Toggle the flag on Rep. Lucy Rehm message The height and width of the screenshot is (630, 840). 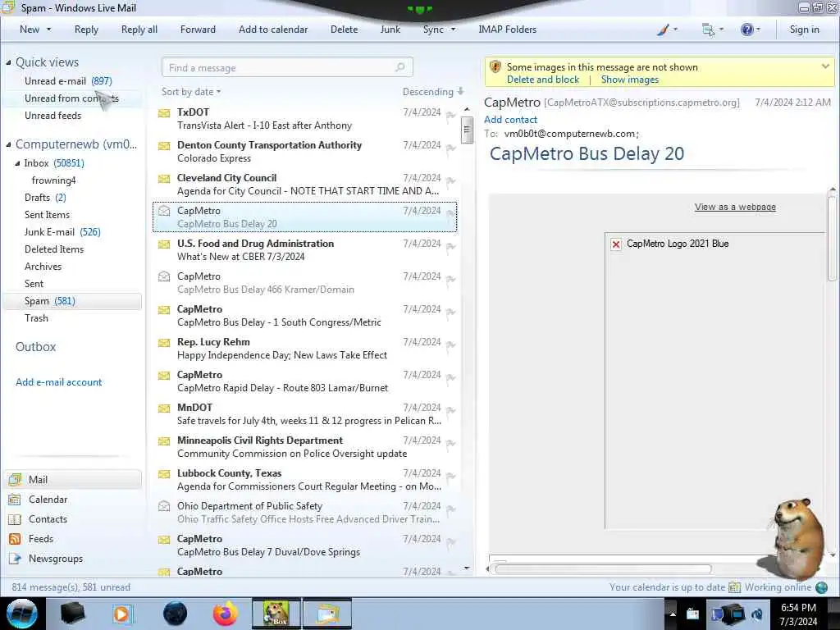pos(450,345)
